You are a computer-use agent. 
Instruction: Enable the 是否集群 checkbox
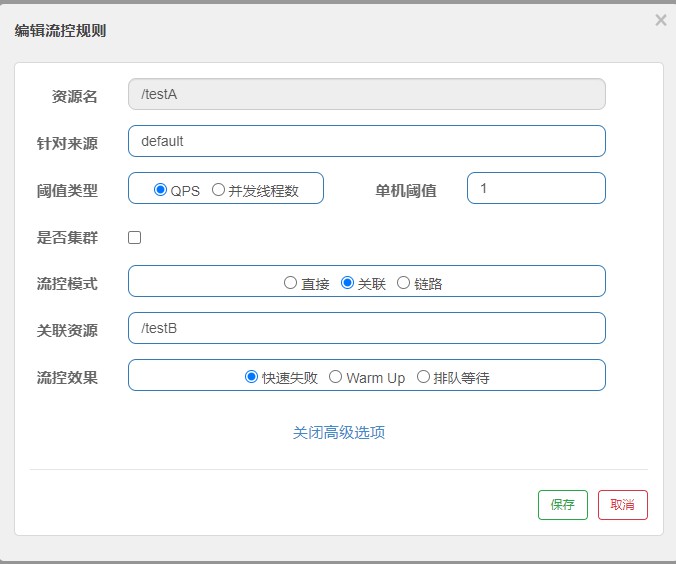tap(135, 237)
